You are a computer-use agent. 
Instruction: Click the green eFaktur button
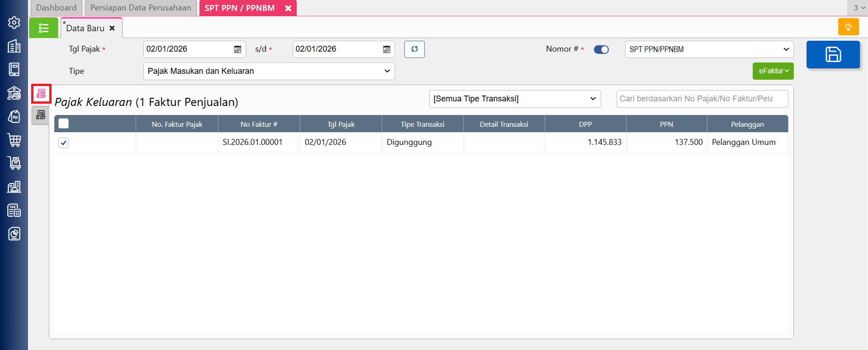[773, 71]
